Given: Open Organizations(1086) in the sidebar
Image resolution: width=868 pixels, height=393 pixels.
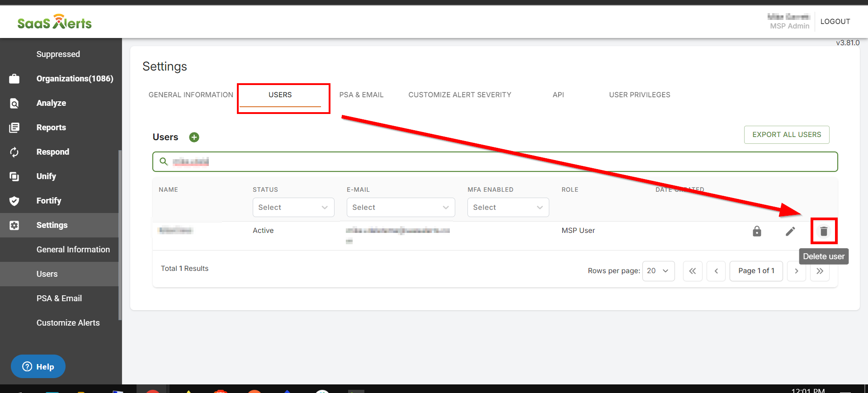Looking at the screenshot, I should (75, 79).
